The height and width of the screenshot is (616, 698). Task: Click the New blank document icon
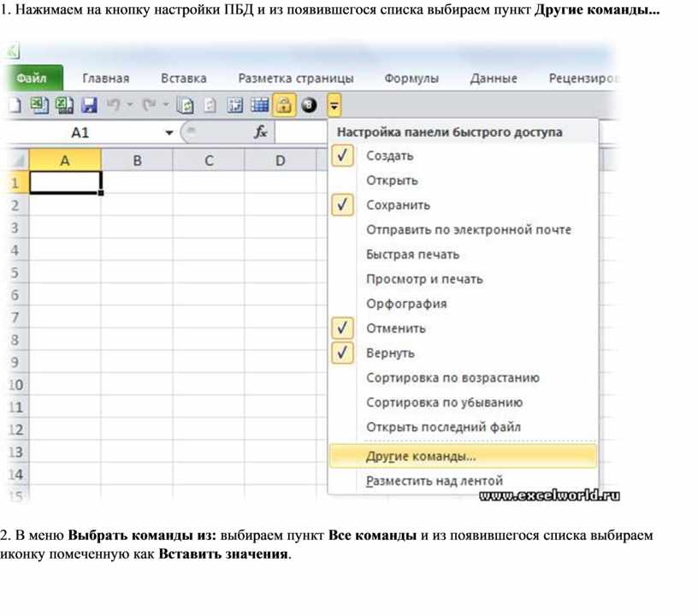click(14, 105)
